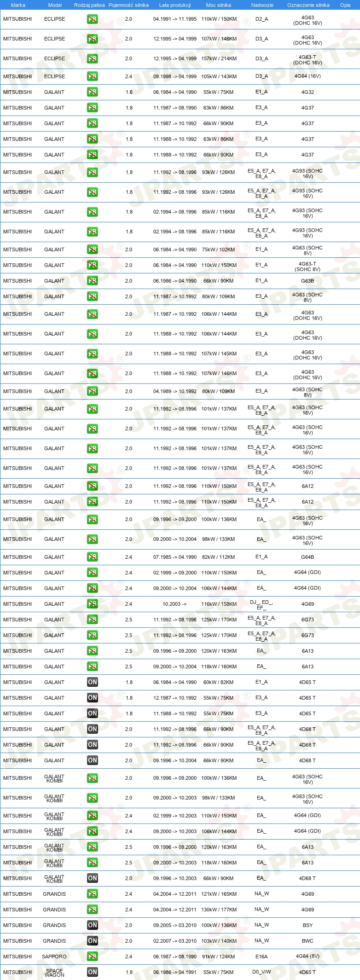Click the PB icon in the GALANT 2.4 02.1999 -> 09.2000 row
This screenshot has height=980, width=360.
coord(92,573)
